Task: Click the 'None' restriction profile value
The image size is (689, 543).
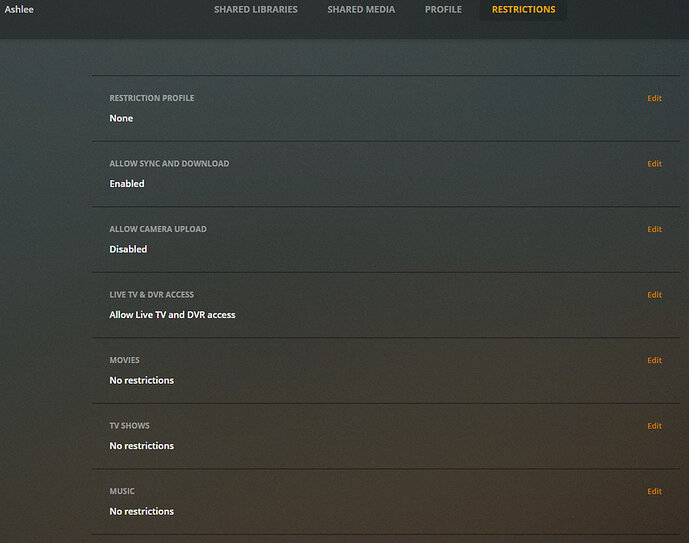Action: click(121, 118)
